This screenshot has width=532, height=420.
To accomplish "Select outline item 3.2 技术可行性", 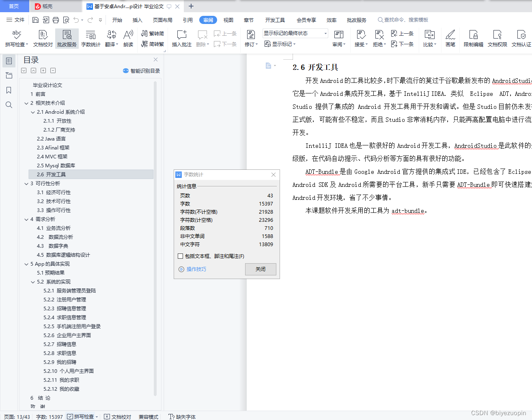I will [54, 201].
